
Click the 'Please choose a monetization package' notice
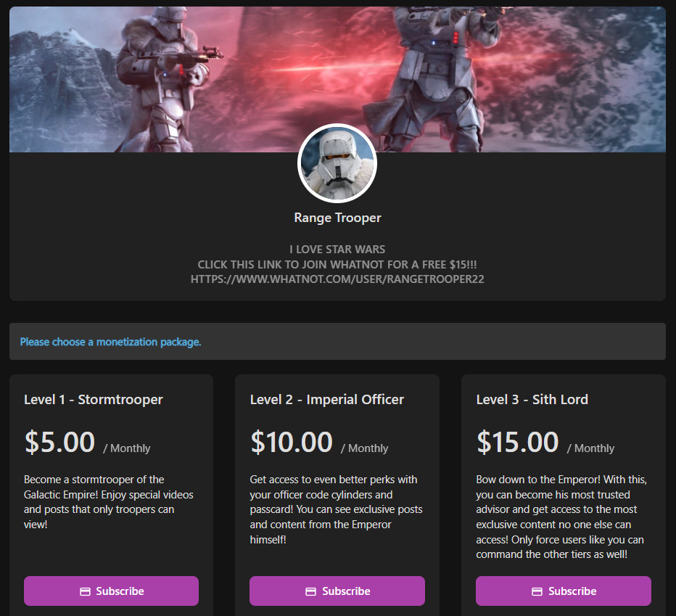111,342
